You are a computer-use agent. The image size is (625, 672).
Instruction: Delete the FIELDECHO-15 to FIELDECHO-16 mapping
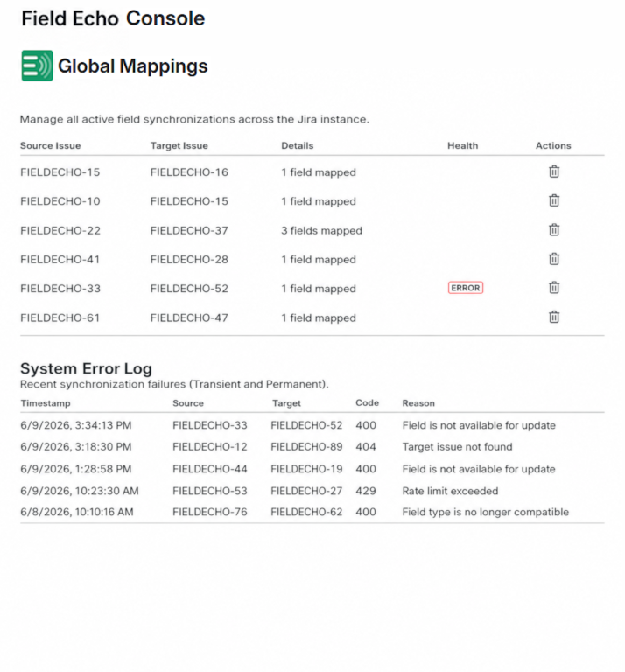[x=554, y=171]
